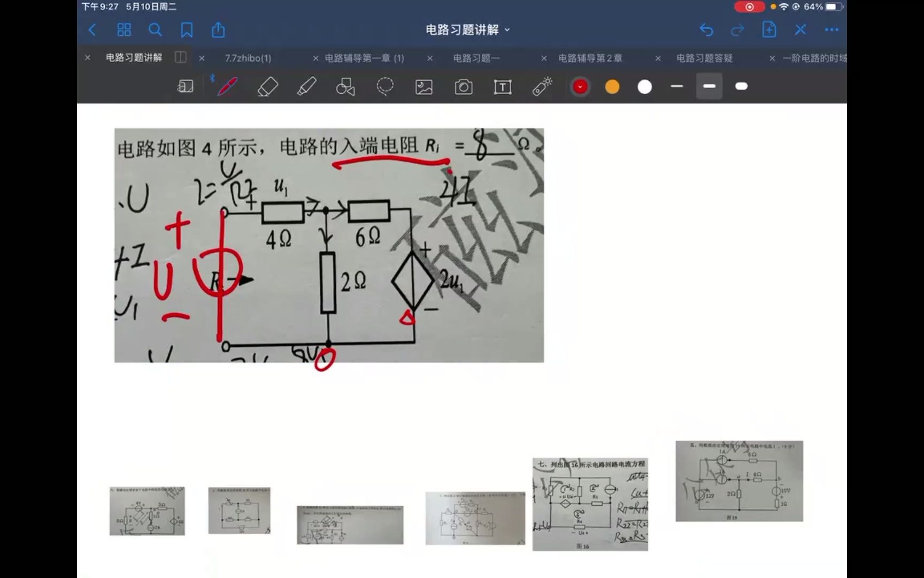Screen dimensions: 924x578
Task: Tap the third small circuit image
Action: click(x=350, y=525)
